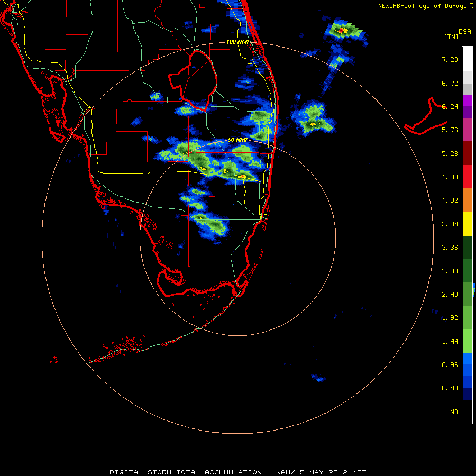Click the 3.84 legend value
Image resolution: width=476 pixels, height=476 pixels.
point(450,224)
